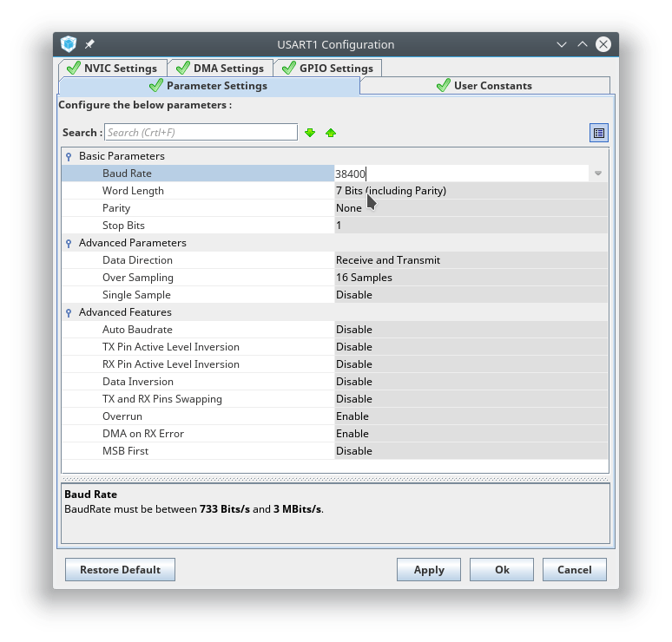The image size is (672, 642).
Task: Click the pin window icon
Action: (x=89, y=44)
